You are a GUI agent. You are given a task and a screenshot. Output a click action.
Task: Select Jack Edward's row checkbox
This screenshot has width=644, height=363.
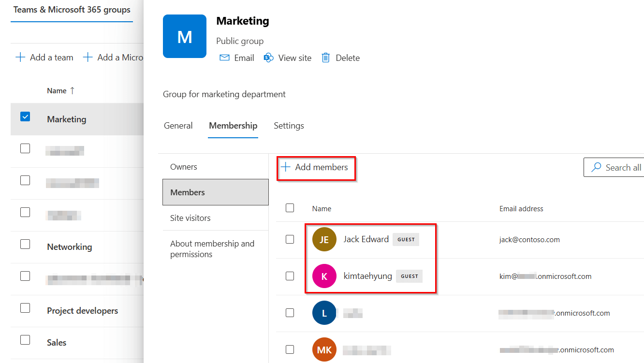[x=290, y=239]
